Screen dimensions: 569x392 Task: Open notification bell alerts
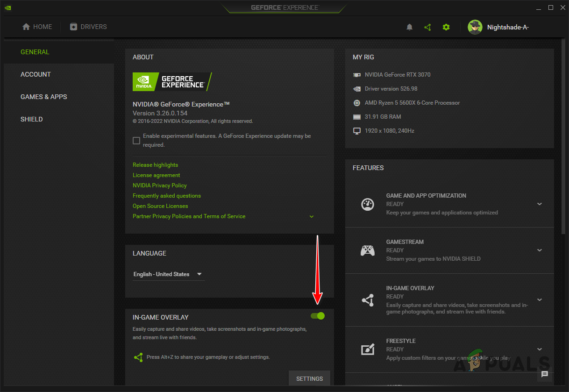(409, 27)
